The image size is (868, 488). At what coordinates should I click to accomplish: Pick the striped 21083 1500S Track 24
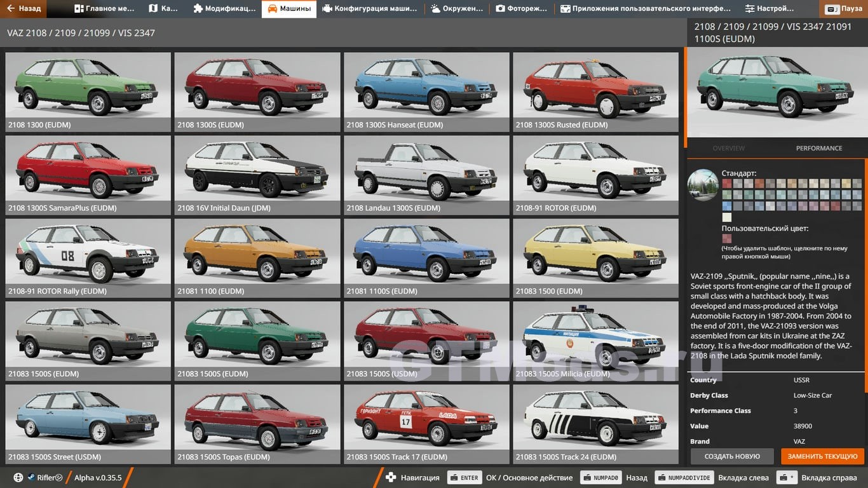pyautogui.click(x=596, y=424)
